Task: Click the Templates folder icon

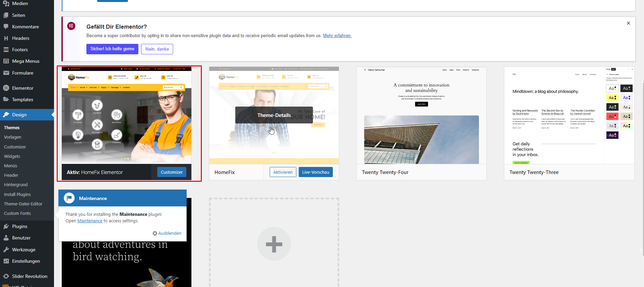Action: click(x=6, y=99)
